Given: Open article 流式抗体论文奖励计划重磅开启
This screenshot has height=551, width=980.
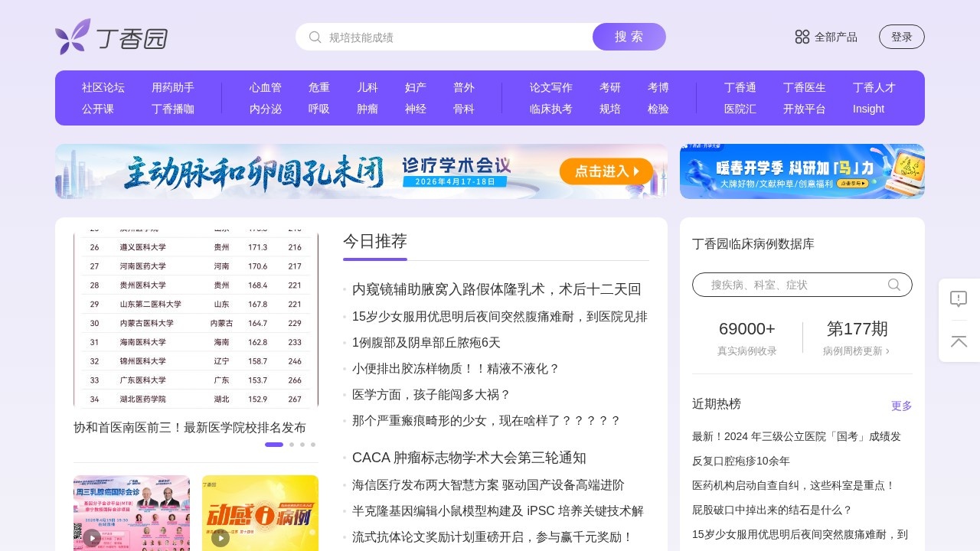Looking at the screenshot, I should coord(493,537).
